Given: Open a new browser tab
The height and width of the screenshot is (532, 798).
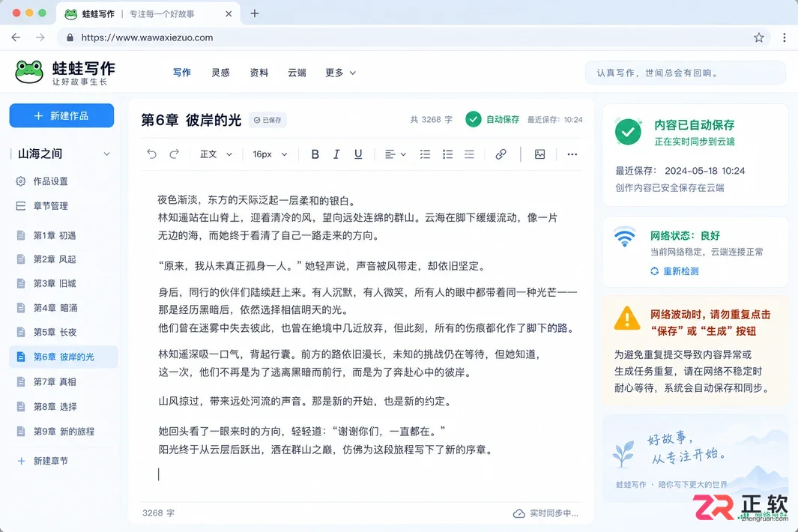Looking at the screenshot, I should click(255, 13).
